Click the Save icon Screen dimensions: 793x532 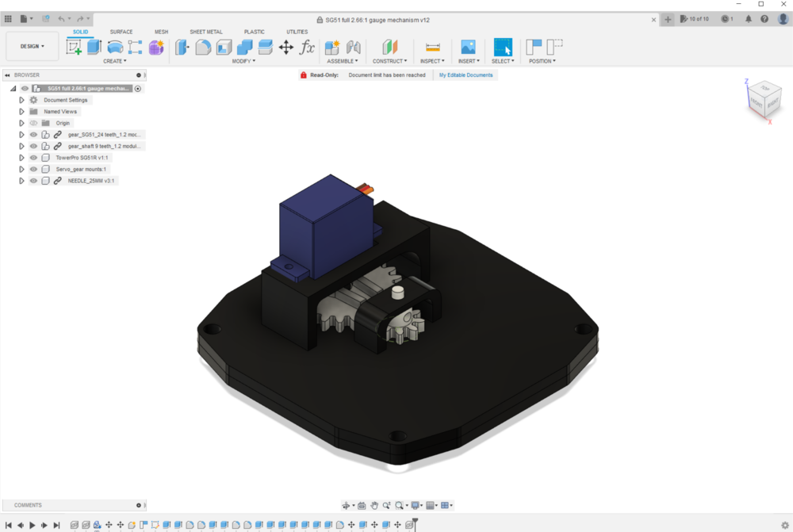coord(46,19)
